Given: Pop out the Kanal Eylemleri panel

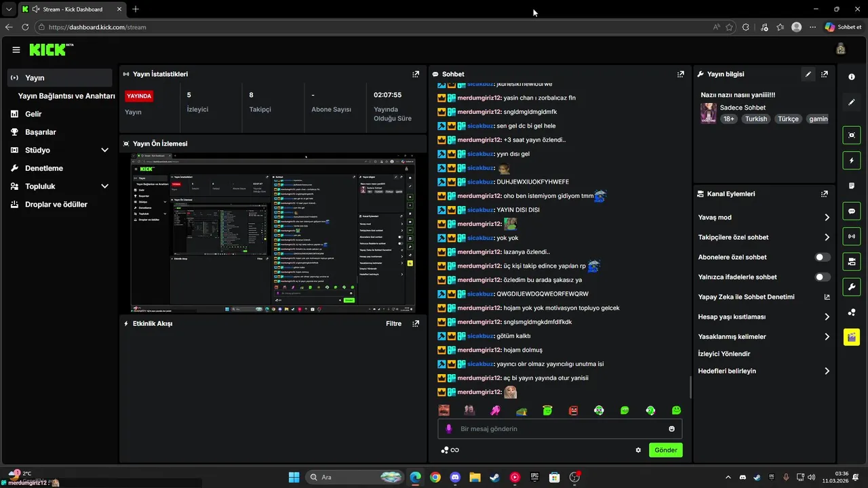Looking at the screenshot, I should 825,194.
